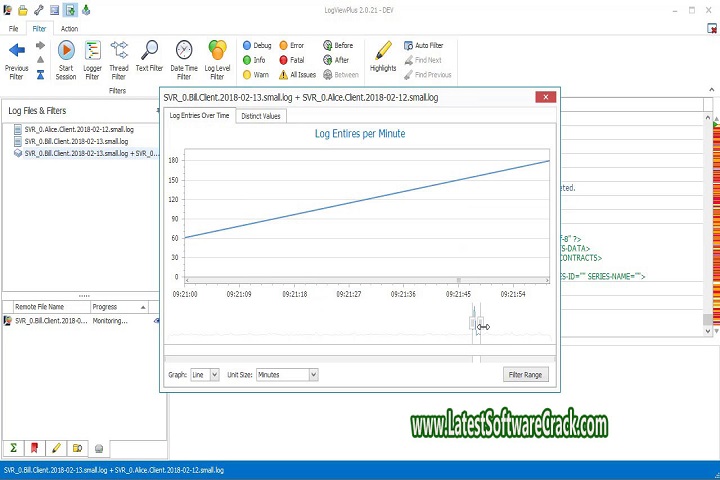The height and width of the screenshot is (480, 720).
Task: Open the Log Level Filter
Action: [217, 51]
